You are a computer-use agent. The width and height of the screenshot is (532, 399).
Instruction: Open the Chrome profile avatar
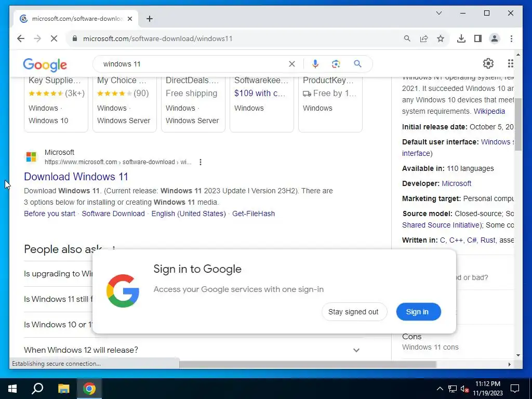click(x=495, y=38)
